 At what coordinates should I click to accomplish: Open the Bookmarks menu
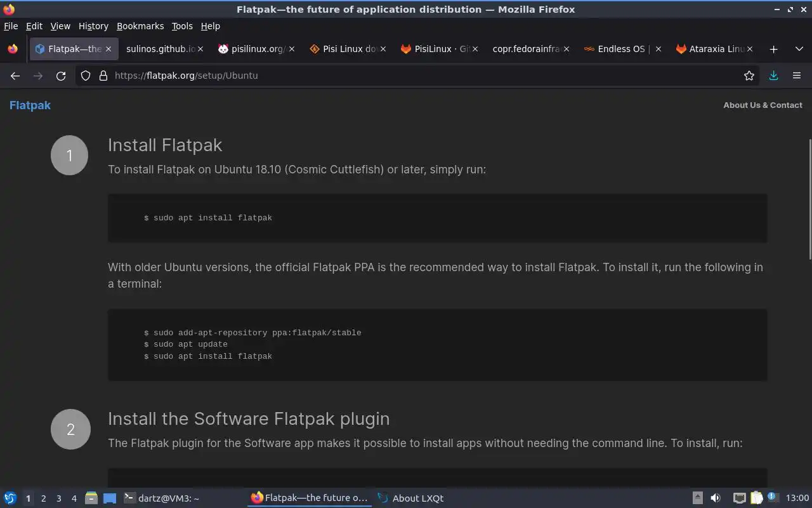[x=140, y=26]
